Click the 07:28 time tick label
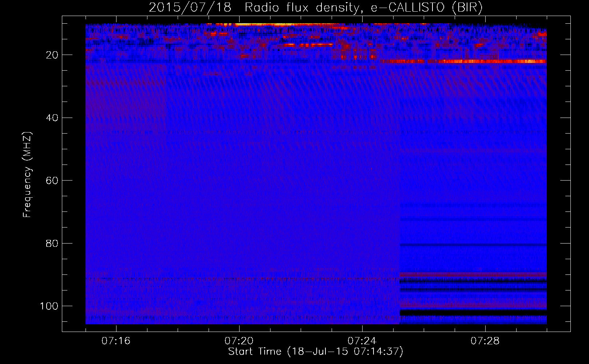Viewport: 589px width, 364px height. point(485,341)
